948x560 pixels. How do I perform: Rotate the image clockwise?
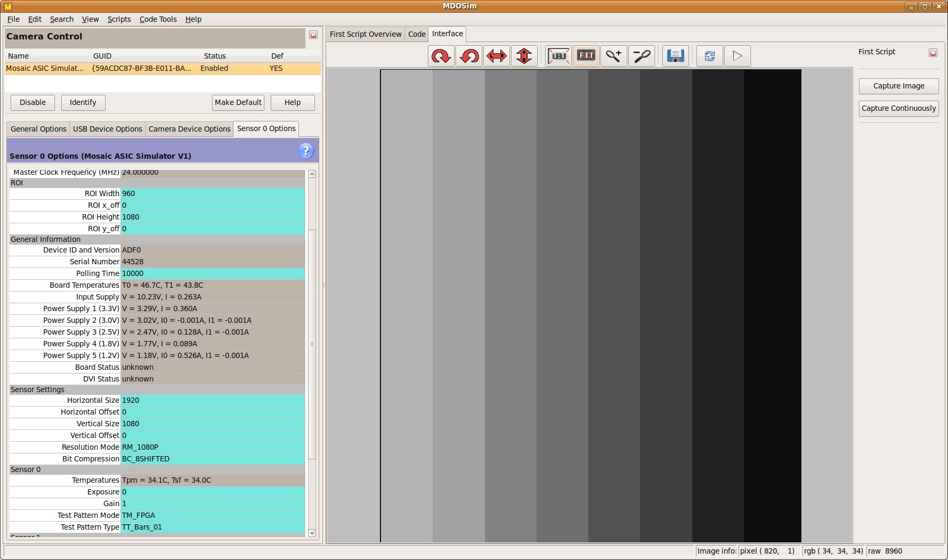tap(441, 56)
